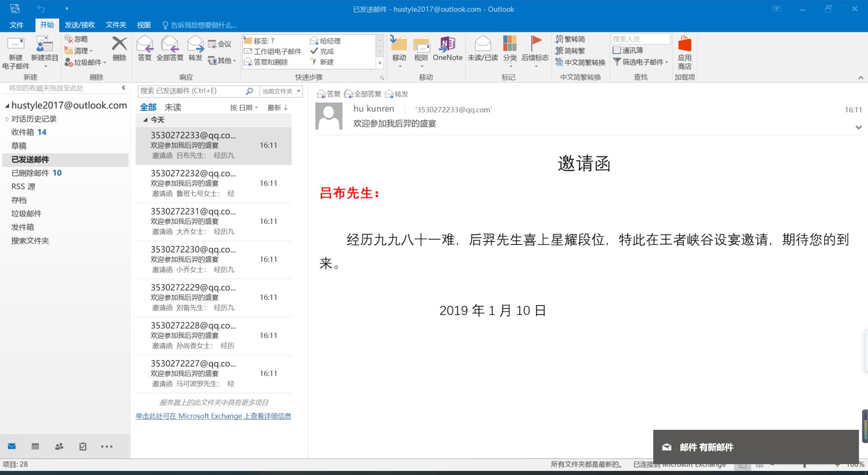Viewport: 868px width, 475px height.
Task: Click the 应用商店 store icon
Action: (684, 50)
